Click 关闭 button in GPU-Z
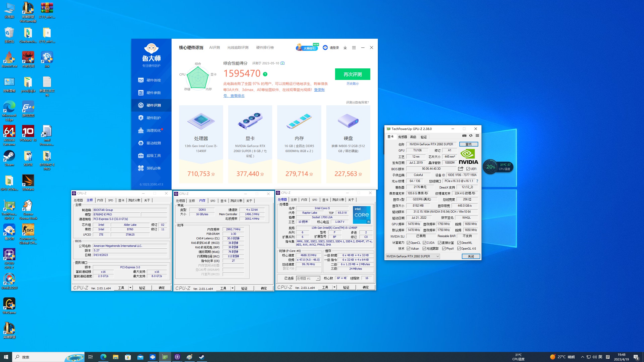This screenshot has height=362, width=644. click(x=471, y=256)
